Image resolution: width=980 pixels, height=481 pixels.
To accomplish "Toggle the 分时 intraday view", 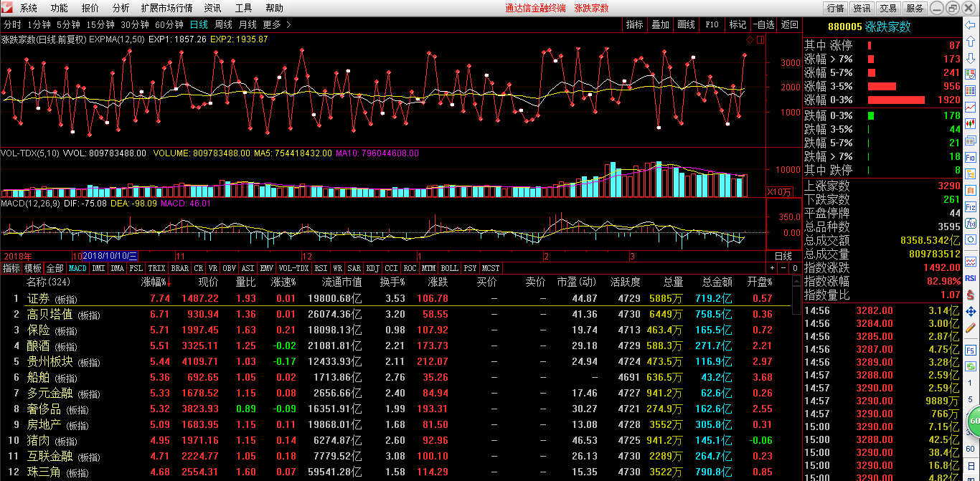I will [x=12, y=24].
